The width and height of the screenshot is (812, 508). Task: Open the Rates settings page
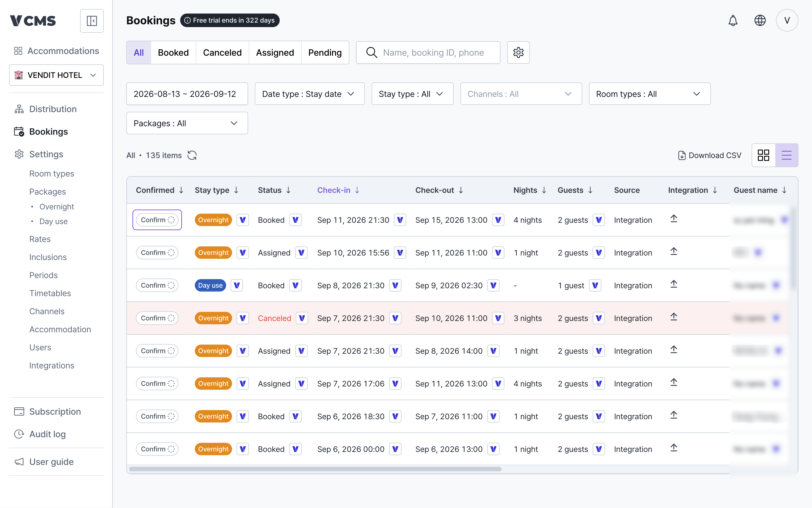(x=40, y=239)
